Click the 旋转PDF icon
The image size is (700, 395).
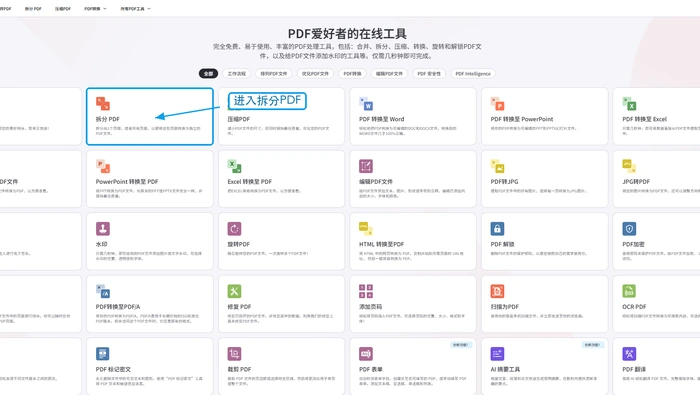coord(234,229)
